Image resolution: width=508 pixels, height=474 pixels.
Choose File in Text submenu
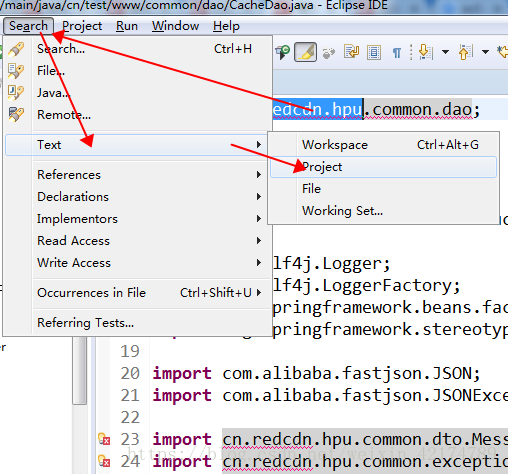coord(383,189)
